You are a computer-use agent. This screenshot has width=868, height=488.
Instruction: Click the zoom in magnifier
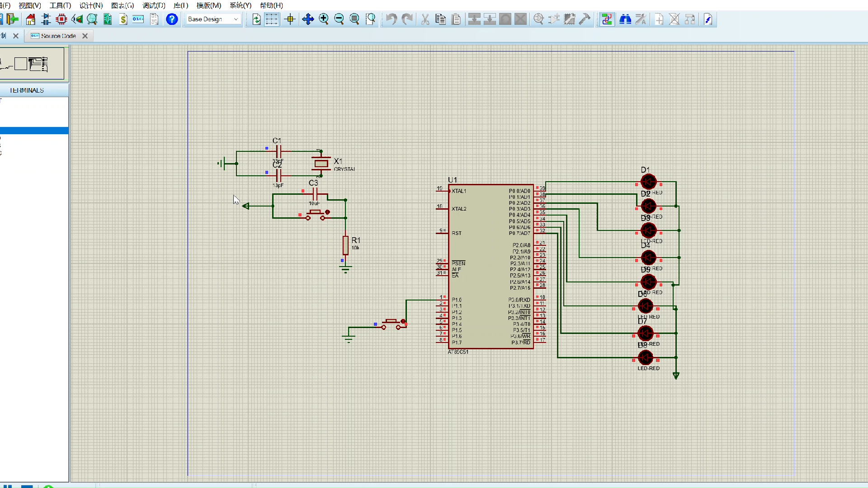[324, 19]
